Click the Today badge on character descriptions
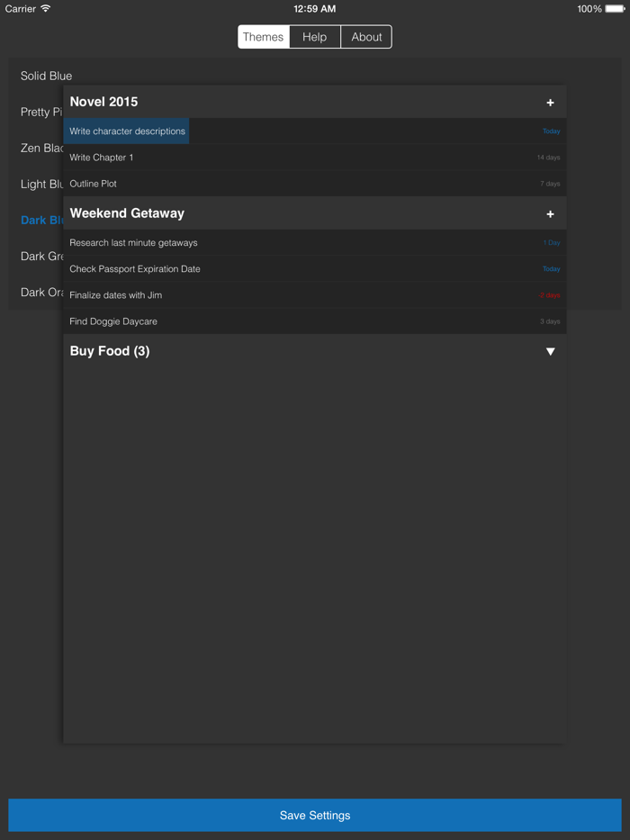Screen dimensions: 630x840 pos(552,131)
